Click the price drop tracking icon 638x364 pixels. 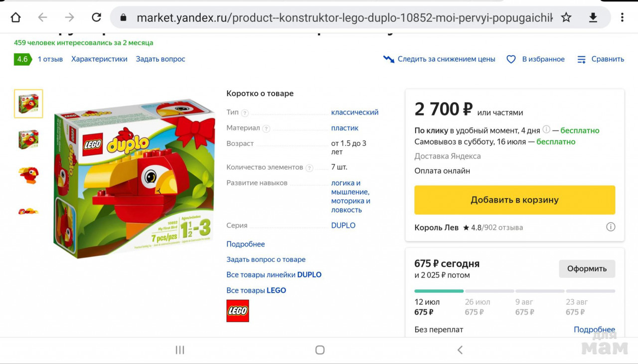389,59
